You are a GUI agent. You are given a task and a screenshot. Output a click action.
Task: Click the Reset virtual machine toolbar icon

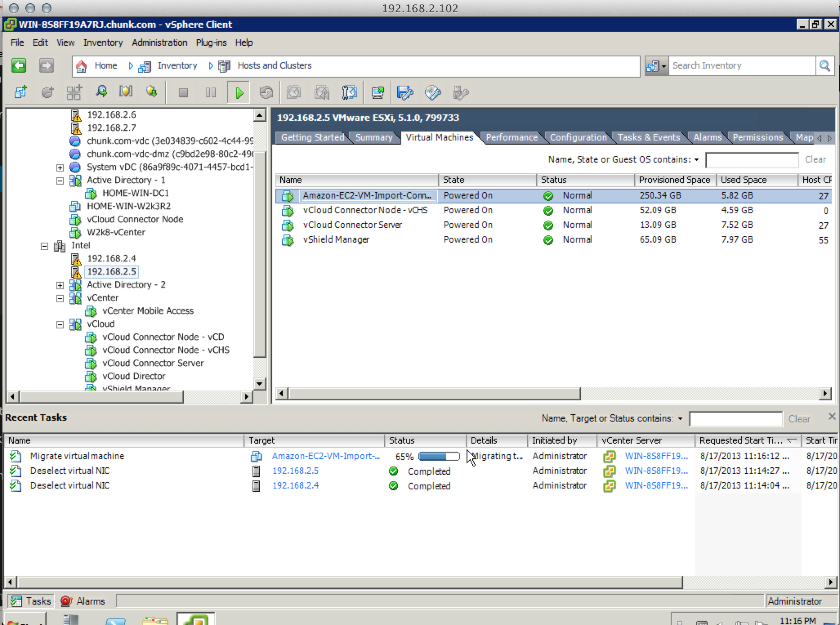pos(266,93)
